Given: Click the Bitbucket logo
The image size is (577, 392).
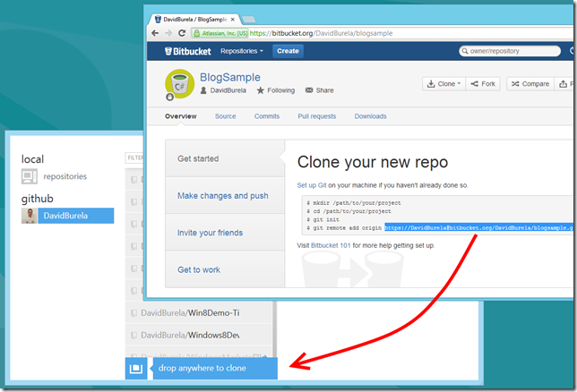Looking at the screenshot, I should point(187,51).
